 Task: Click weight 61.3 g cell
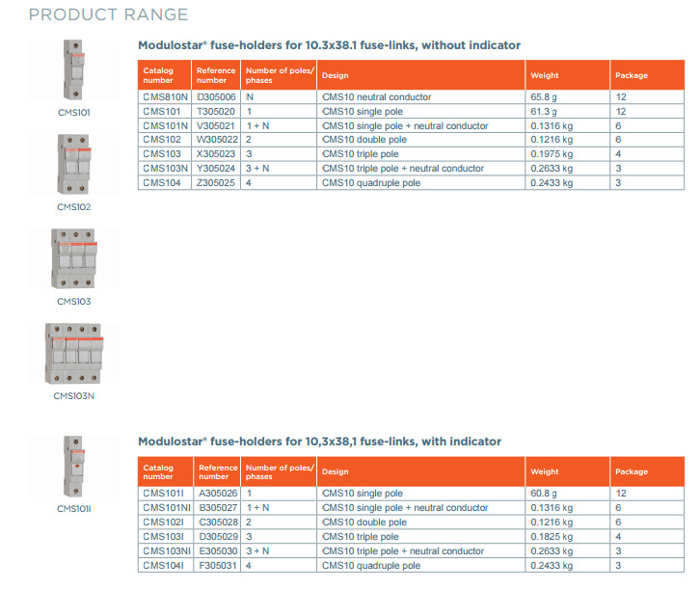[567, 111]
